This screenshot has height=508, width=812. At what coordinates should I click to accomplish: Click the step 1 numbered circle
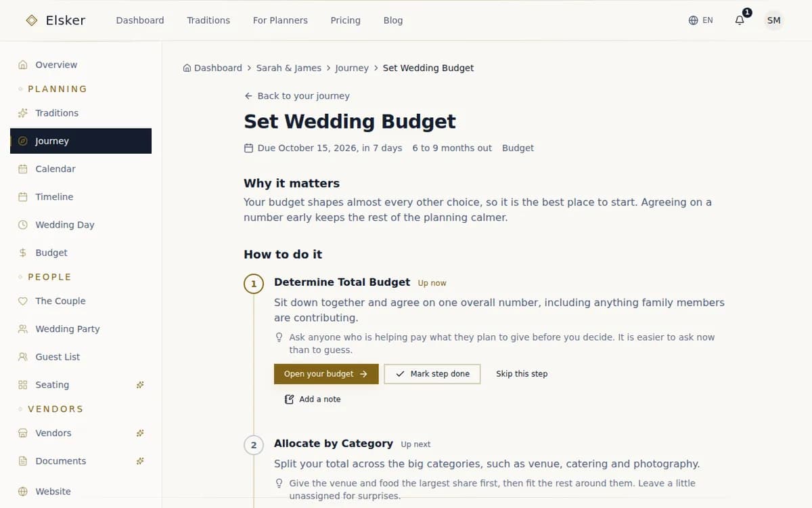point(254,284)
